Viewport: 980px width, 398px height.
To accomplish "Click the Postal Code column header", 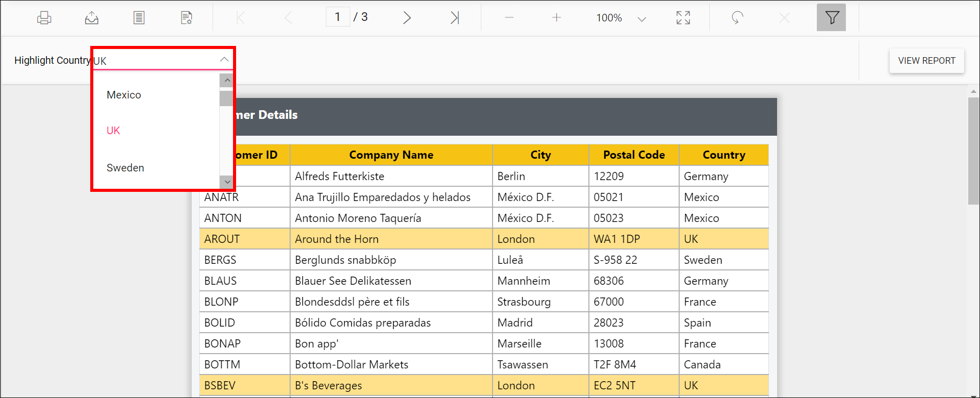I will (x=634, y=155).
